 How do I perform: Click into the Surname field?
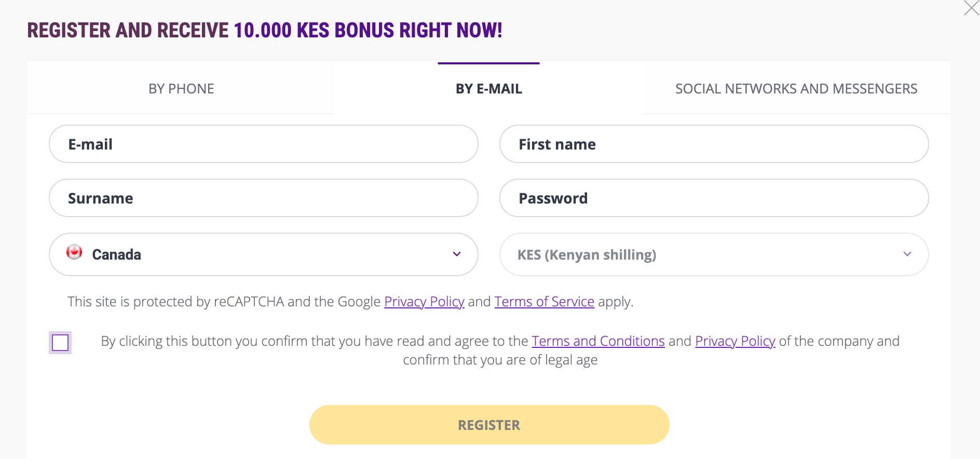tap(264, 198)
